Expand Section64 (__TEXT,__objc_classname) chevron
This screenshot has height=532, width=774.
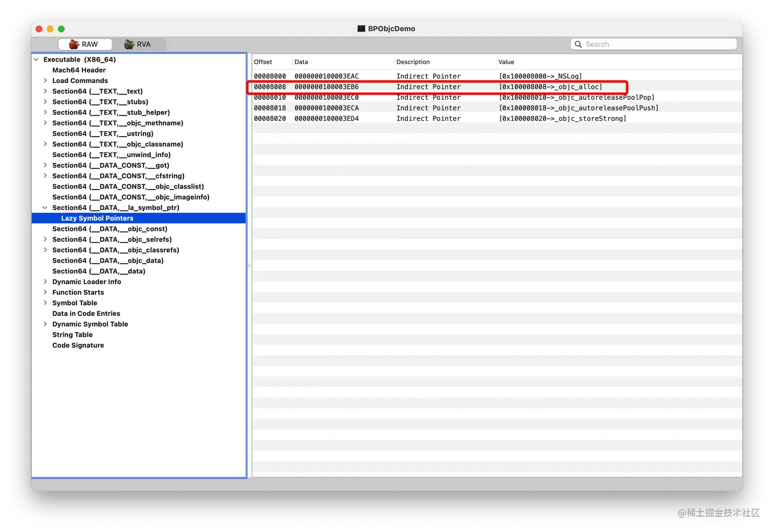tap(45, 144)
